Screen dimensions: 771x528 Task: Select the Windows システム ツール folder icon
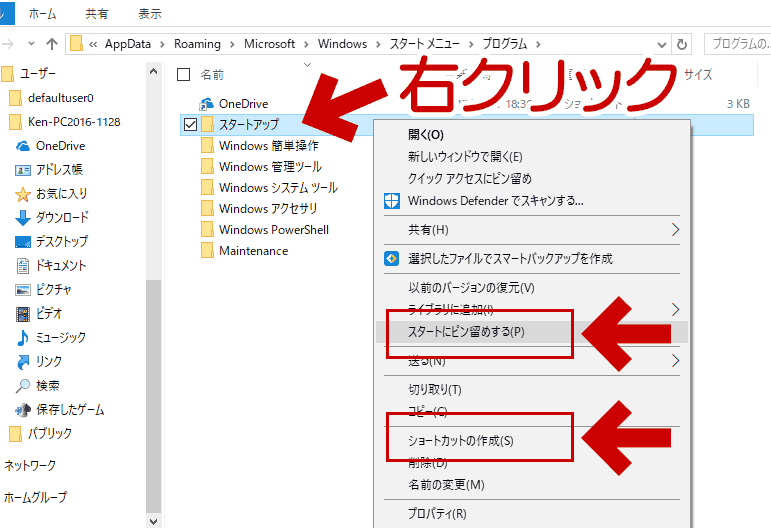[x=207, y=188]
